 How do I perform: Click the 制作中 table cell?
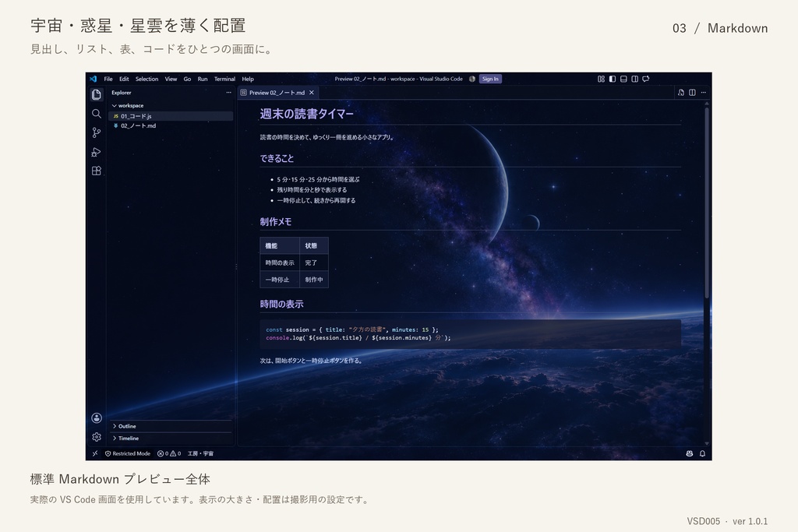coord(314,280)
